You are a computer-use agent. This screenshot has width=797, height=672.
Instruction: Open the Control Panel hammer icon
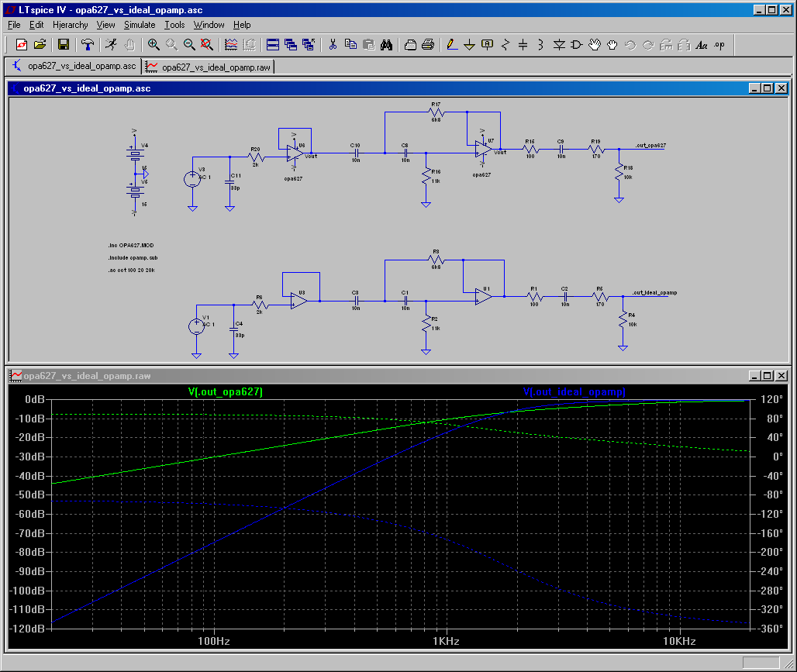[x=88, y=45]
